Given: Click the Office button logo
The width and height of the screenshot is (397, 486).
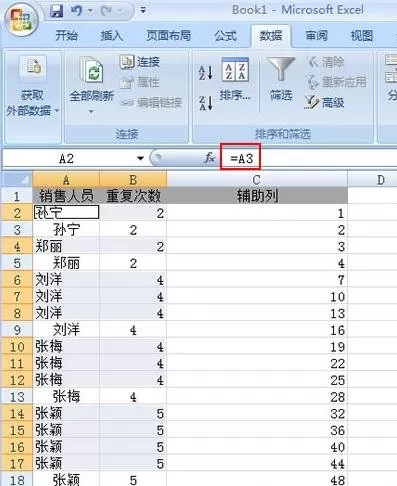Looking at the screenshot, I should 21,21.
